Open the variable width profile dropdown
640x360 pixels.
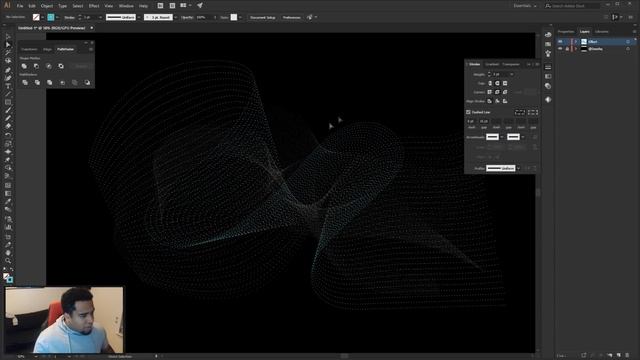tap(139, 18)
